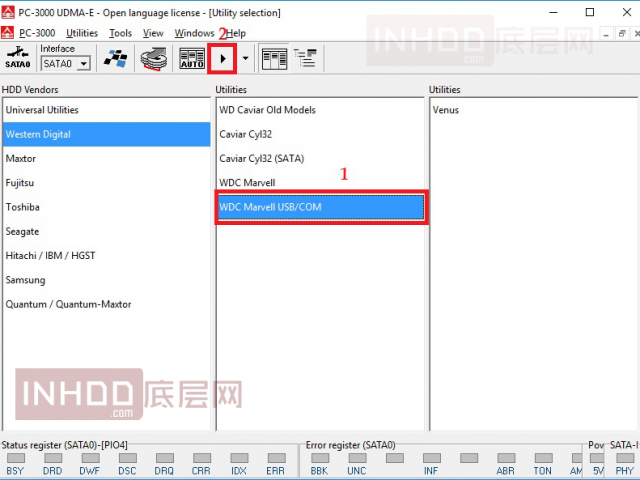Open the Utilities menu
Viewport: 640px width, 480px height.
point(82,33)
